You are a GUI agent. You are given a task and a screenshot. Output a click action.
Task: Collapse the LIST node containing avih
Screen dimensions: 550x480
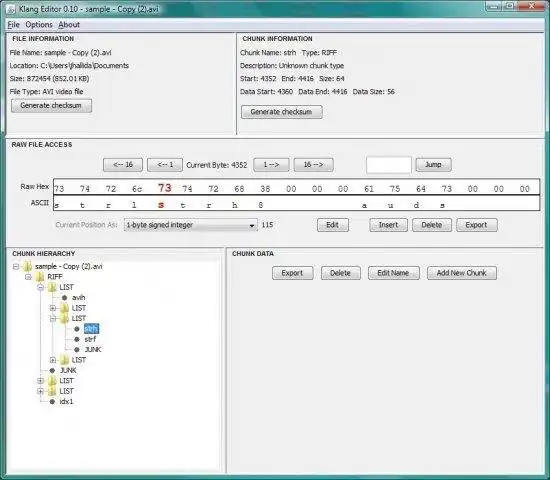[40, 287]
